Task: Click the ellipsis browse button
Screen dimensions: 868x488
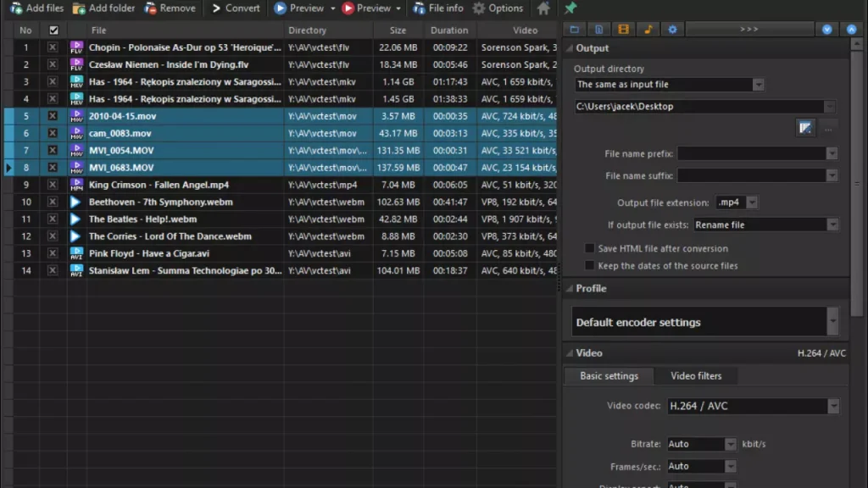Action: coord(828,129)
